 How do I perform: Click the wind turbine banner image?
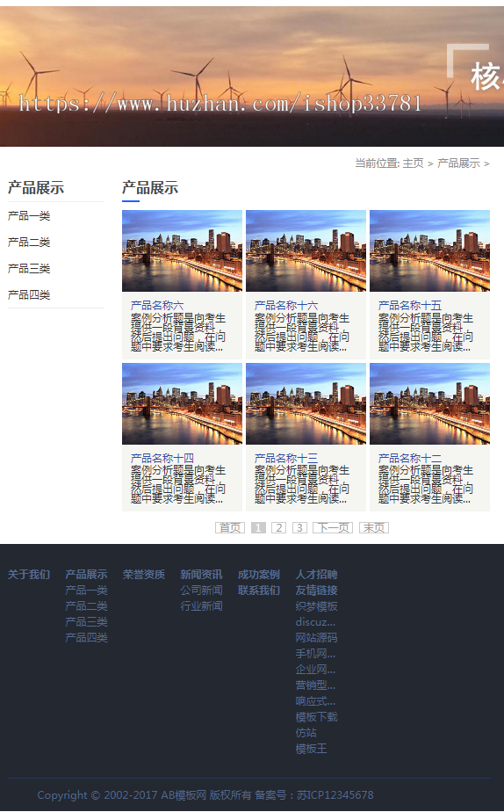[252, 76]
